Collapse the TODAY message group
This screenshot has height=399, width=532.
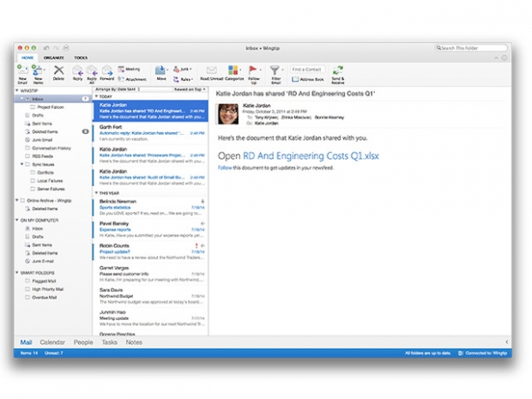click(96, 96)
